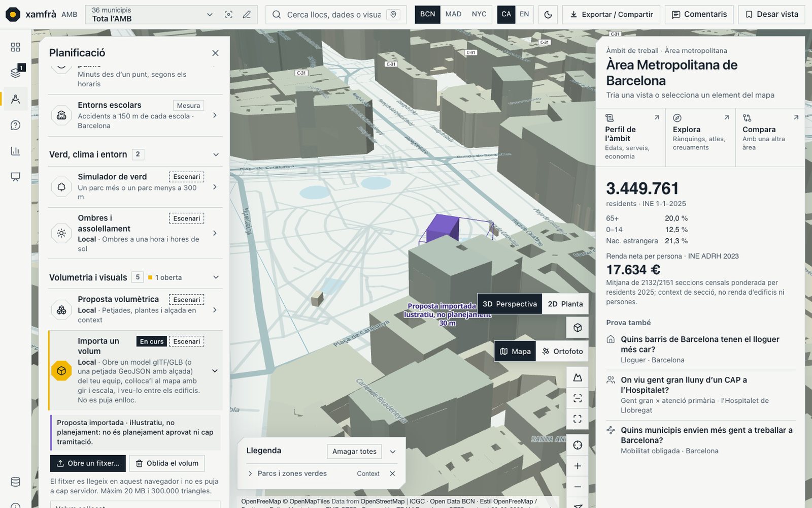Image resolution: width=812 pixels, height=508 pixels.
Task: Open the help question icon in sidebar
Action: click(x=15, y=125)
